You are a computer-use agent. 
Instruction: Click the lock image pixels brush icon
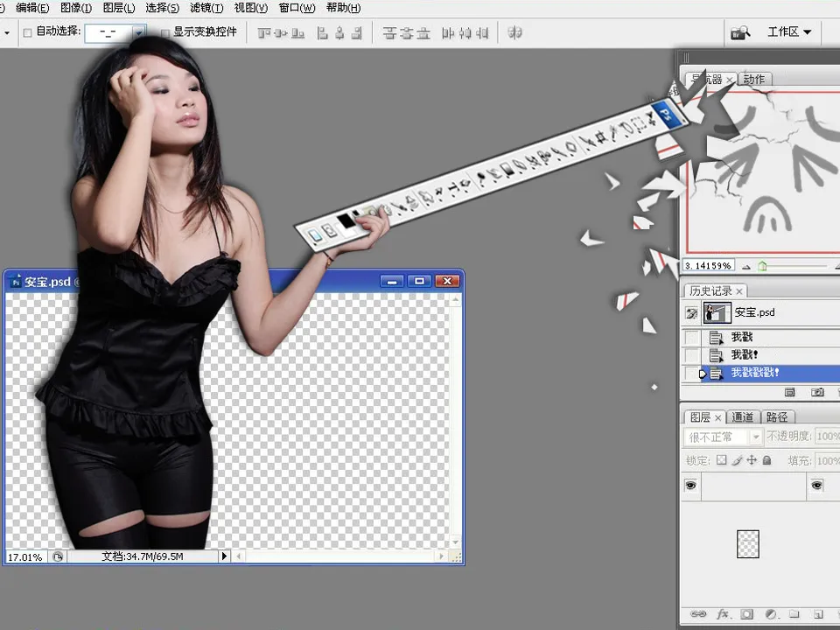[x=737, y=460]
